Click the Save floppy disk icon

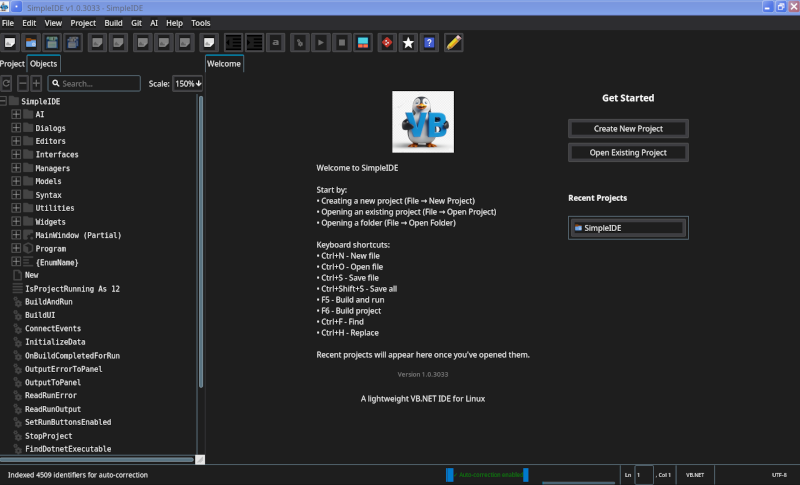tap(52, 43)
